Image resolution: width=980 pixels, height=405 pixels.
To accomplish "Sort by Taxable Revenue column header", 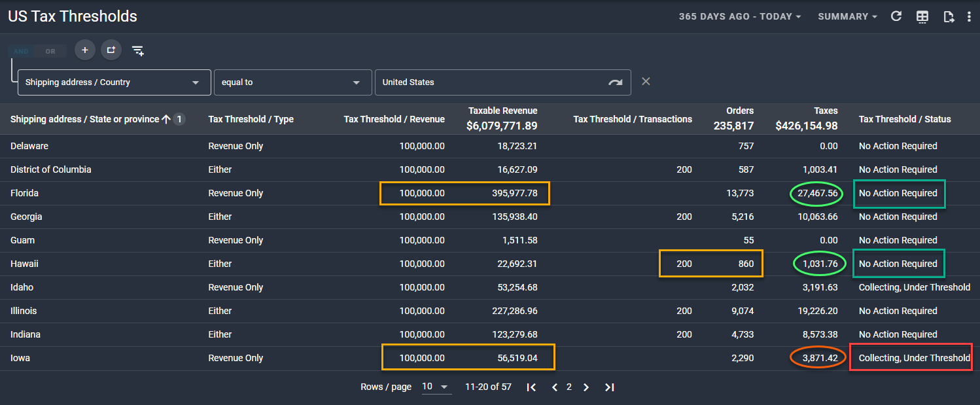I will coord(502,111).
